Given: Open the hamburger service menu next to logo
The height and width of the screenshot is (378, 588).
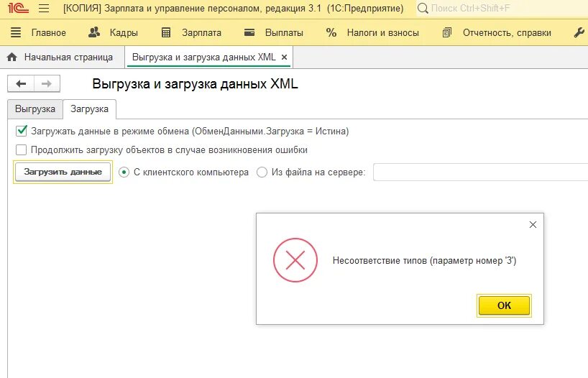Looking at the screenshot, I should pyautogui.click(x=44, y=8).
